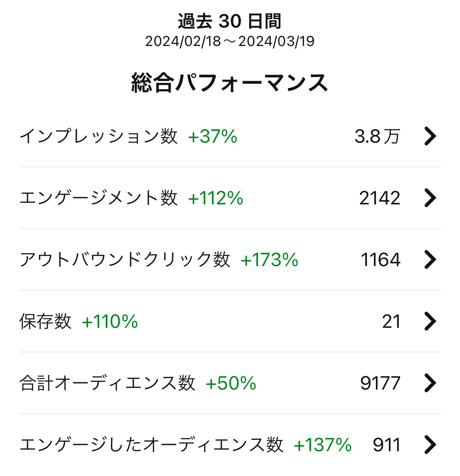Expand エンゲージメント数 row arrow
The height and width of the screenshot is (476, 460).
pyautogui.click(x=431, y=198)
